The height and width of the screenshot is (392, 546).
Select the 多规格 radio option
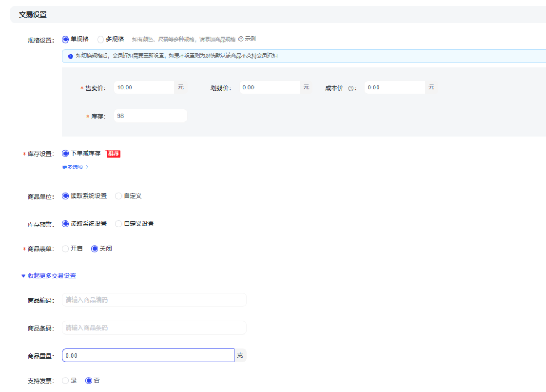(x=100, y=39)
